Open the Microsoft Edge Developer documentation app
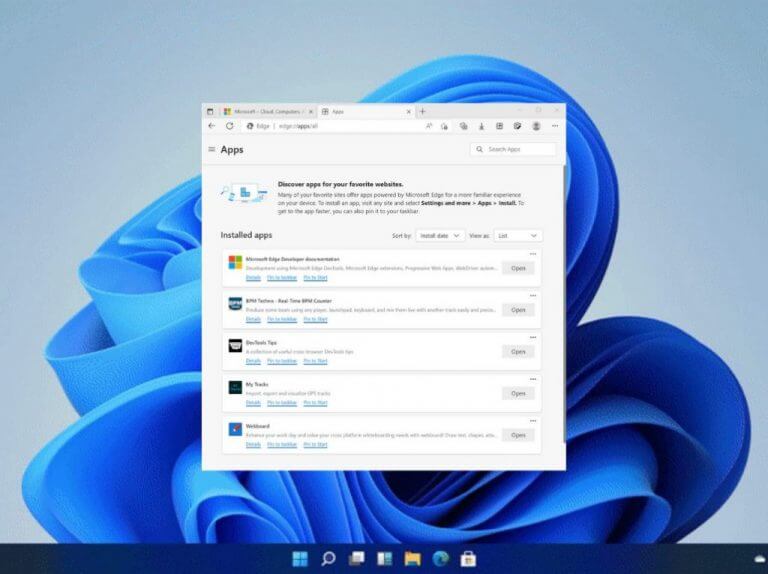 point(518,268)
